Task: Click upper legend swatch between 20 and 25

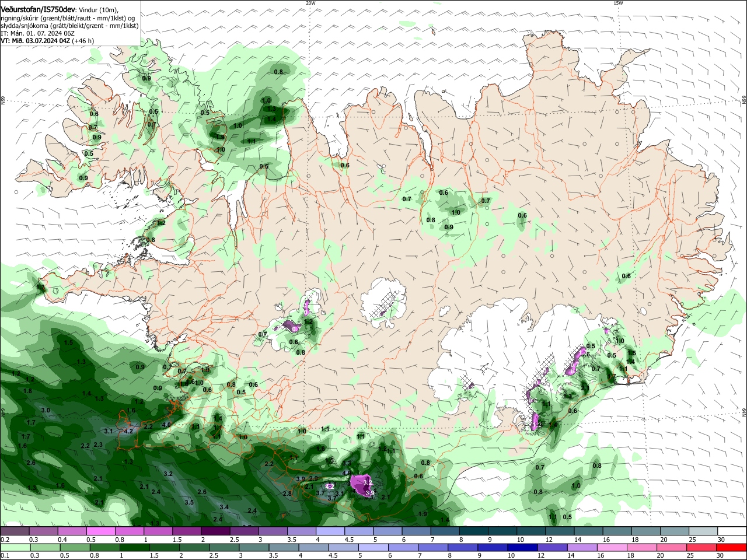Action: click(675, 531)
